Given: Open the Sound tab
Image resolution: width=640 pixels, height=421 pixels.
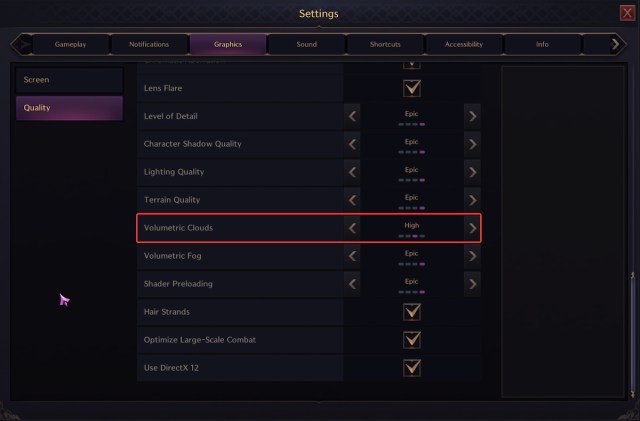Looking at the screenshot, I should click(x=307, y=45).
